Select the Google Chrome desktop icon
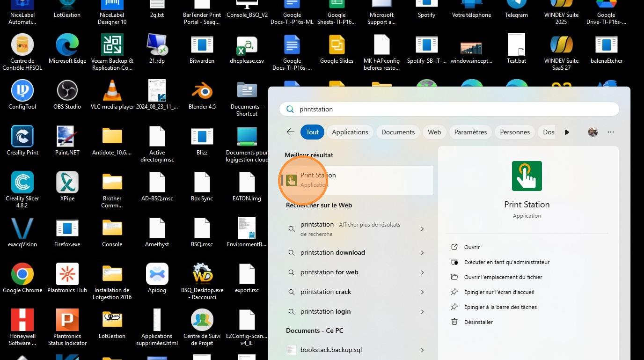 (22, 279)
